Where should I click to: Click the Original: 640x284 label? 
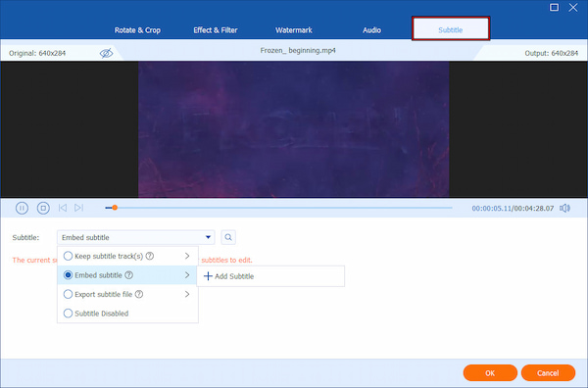coord(37,53)
